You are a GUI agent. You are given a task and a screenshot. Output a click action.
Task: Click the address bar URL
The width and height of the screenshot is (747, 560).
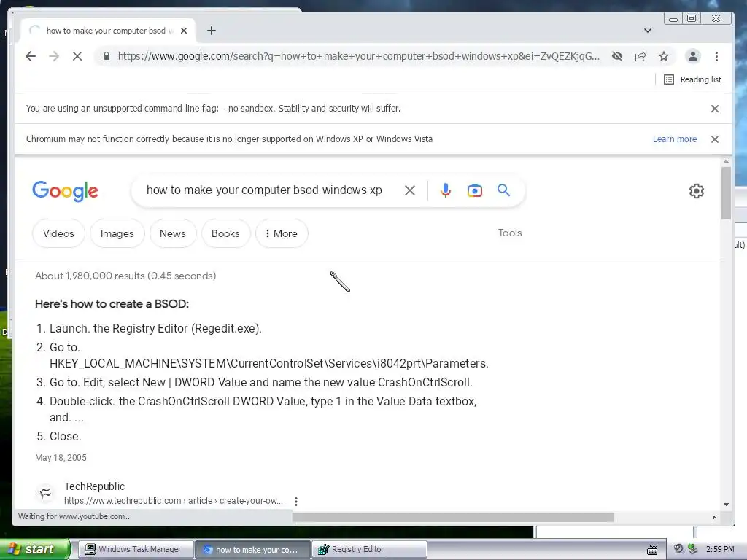[358, 56]
